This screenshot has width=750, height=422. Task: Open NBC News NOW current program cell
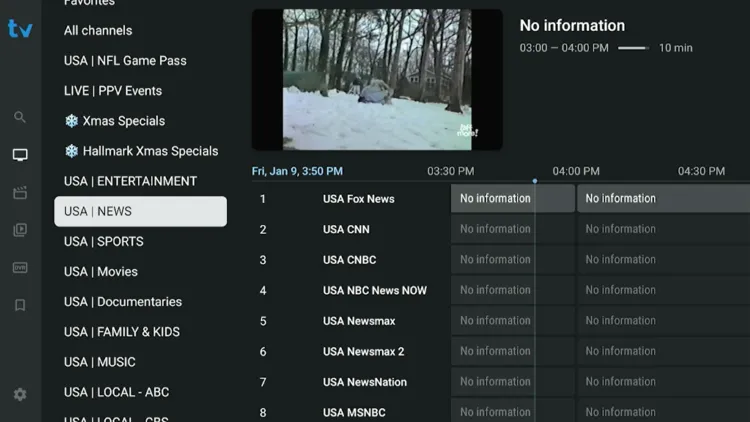click(x=513, y=290)
